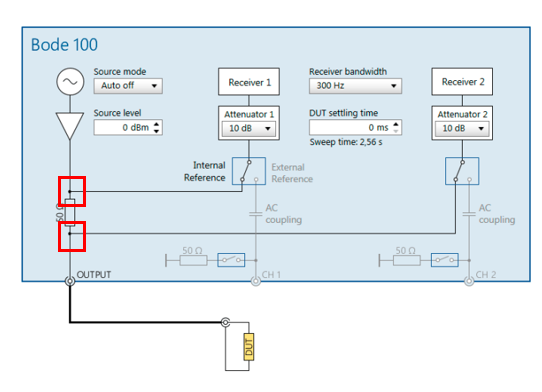542x392 pixels.
Task: Click the CH 2 connector
Action: coord(469,281)
